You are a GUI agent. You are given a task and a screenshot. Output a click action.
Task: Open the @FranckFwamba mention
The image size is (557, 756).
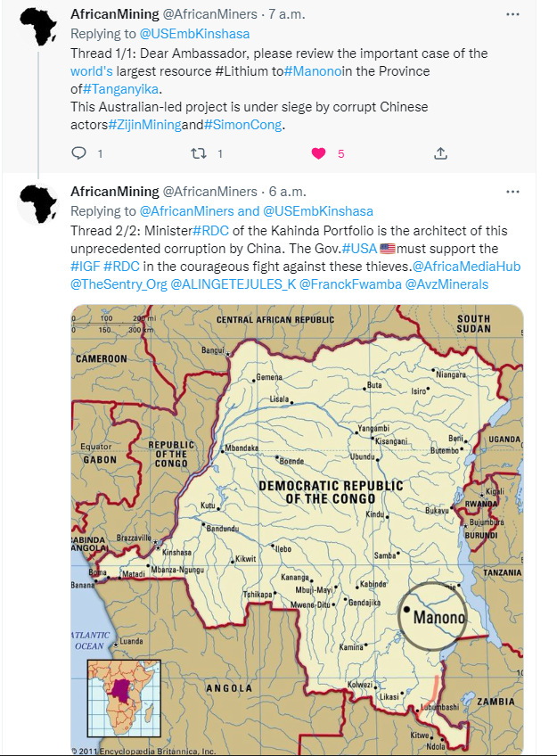350,284
